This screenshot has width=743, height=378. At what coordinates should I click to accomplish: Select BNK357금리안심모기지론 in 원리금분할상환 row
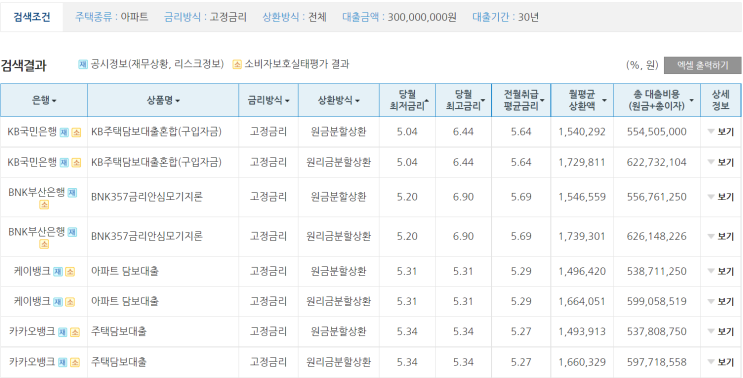147,236
